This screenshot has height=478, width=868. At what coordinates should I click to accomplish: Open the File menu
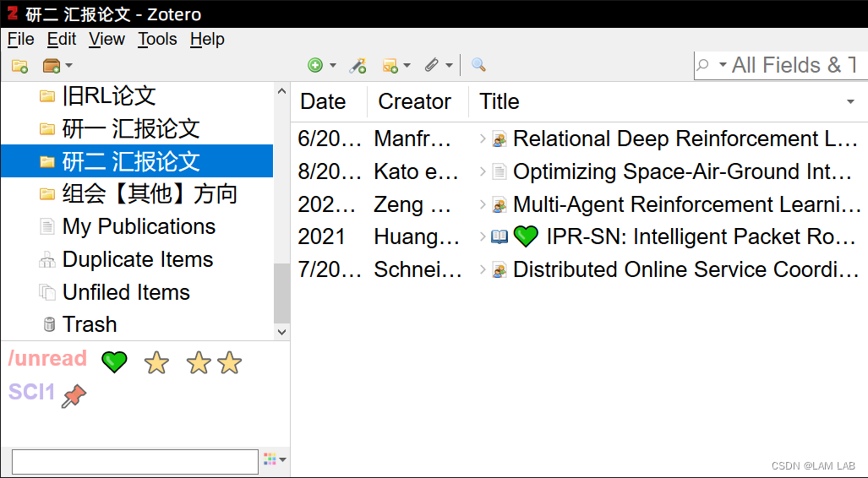coord(20,40)
